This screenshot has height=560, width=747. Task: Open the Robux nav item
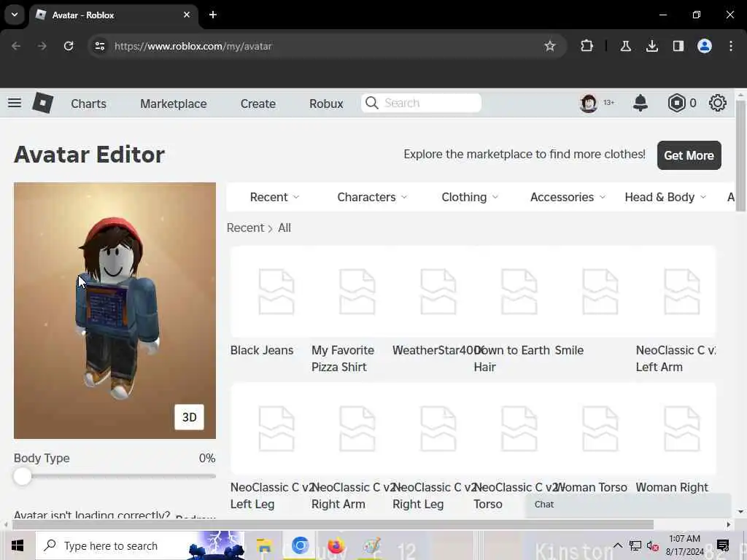[326, 104]
